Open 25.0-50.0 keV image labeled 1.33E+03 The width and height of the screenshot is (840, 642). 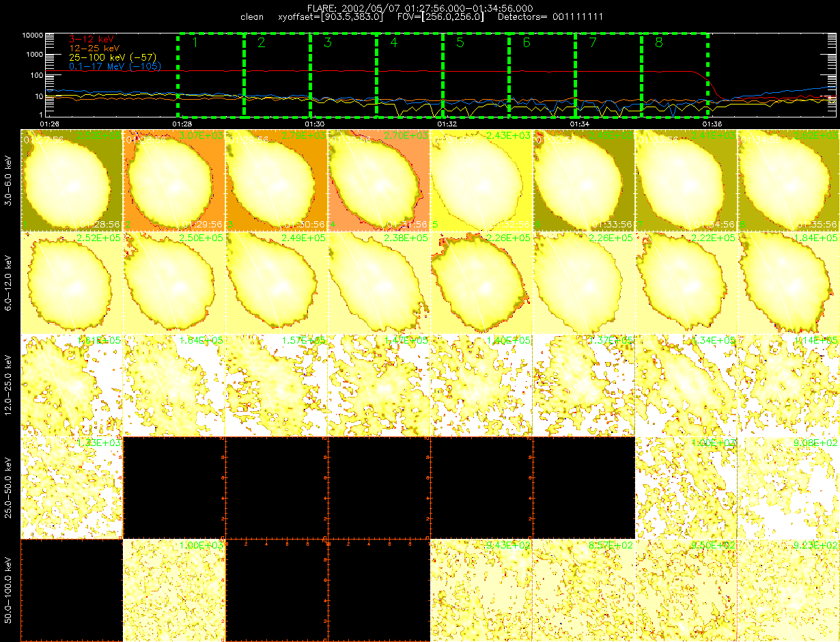coord(72,488)
